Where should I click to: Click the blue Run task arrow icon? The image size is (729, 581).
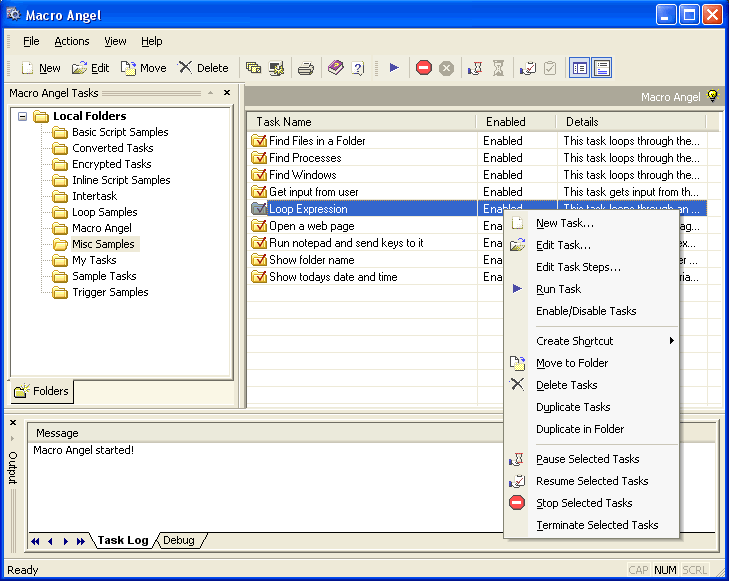(x=394, y=68)
